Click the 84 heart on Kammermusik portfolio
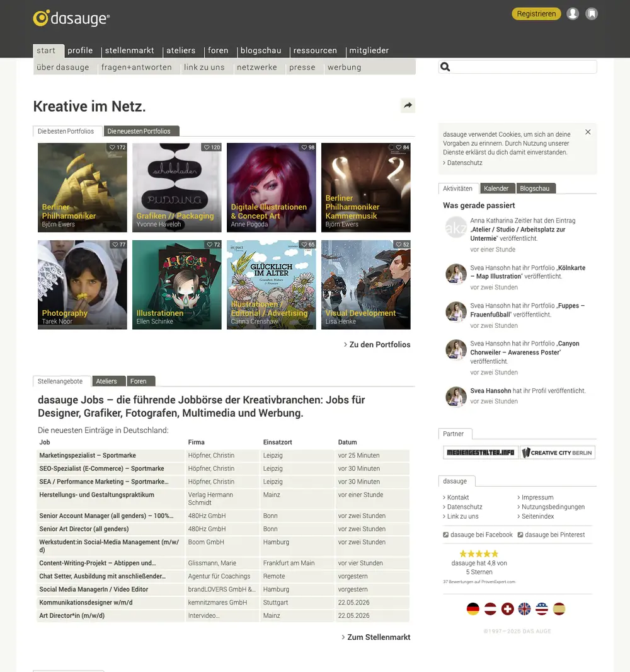The image size is (630, 672). [x=402, y=148]
